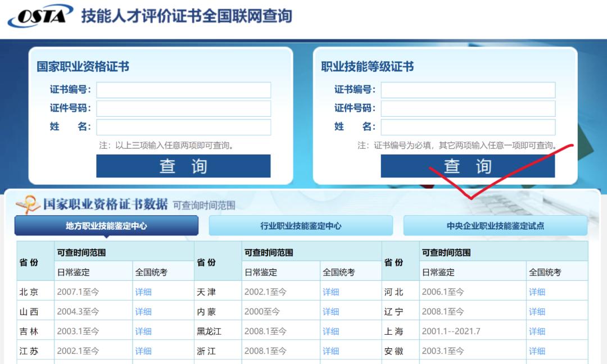This screenshot has width=607, height=364.
Task: Open 详细 link for 浙江
Action: (330, 351)
